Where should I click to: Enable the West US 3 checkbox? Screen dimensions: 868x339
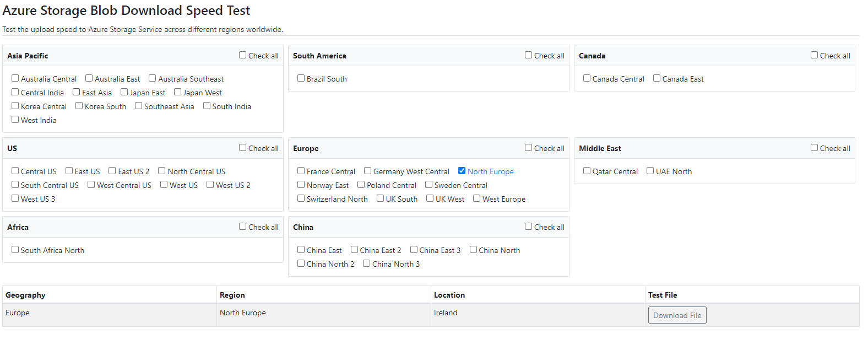click(x=15, y=198)
